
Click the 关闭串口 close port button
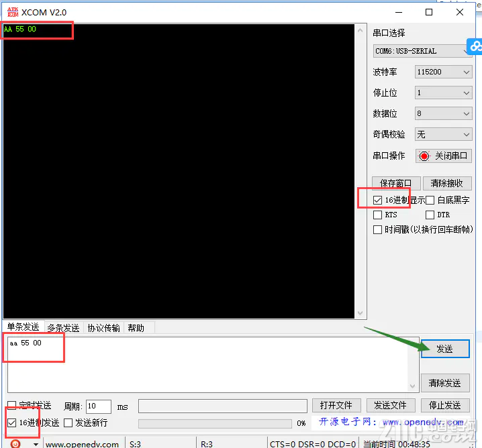coord(444,156)
